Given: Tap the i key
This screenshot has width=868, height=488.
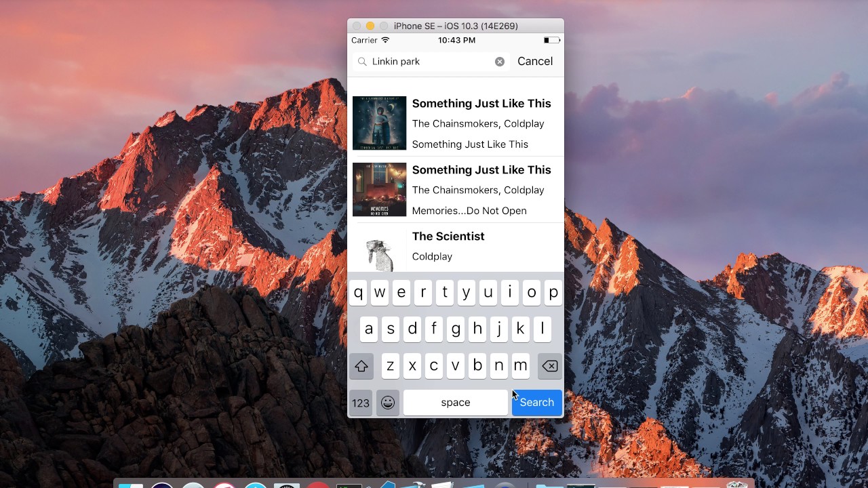Looking at the screenshot, I should pyautogui.click(x=510, y=293).
